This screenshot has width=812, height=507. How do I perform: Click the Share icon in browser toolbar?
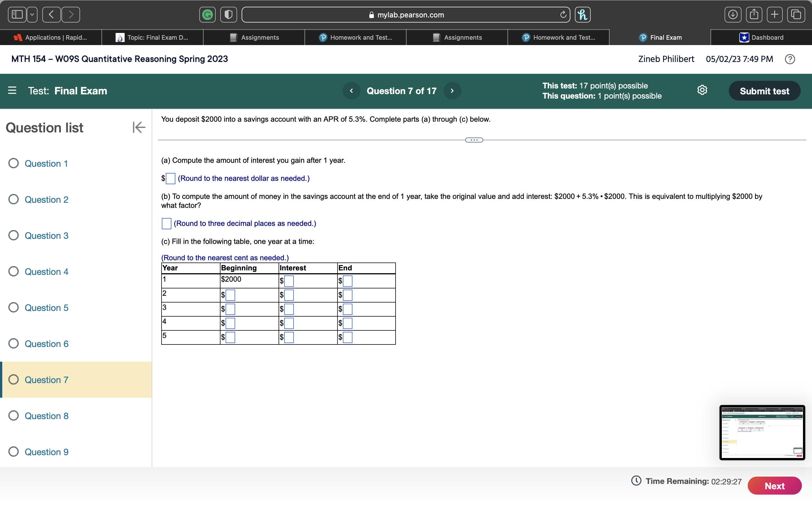754,15
